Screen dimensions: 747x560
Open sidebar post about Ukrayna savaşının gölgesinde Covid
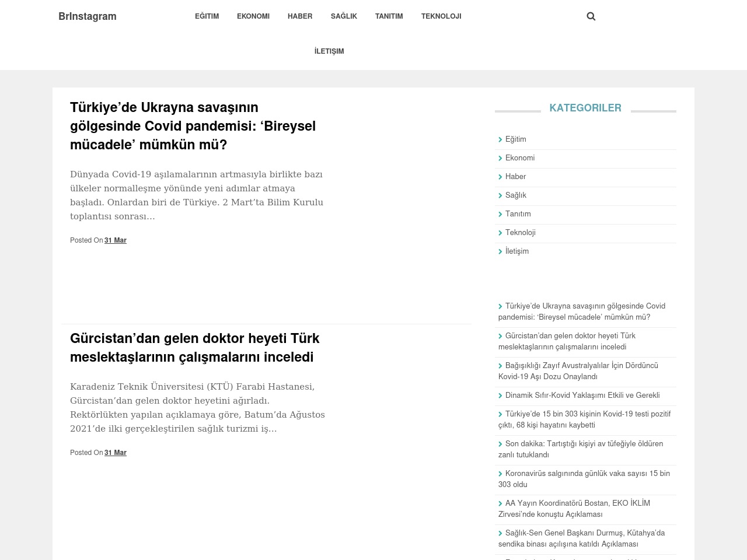click(x=582, y=311)
